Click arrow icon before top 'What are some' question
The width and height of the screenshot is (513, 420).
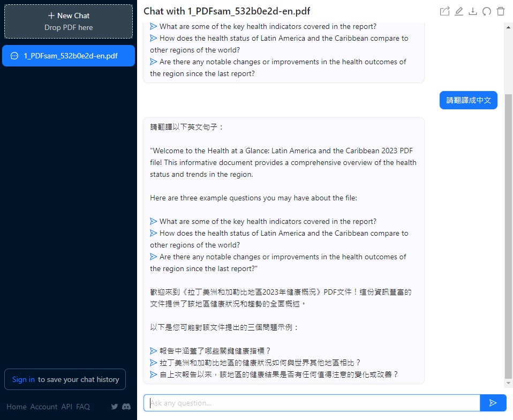tap(154, 26)
